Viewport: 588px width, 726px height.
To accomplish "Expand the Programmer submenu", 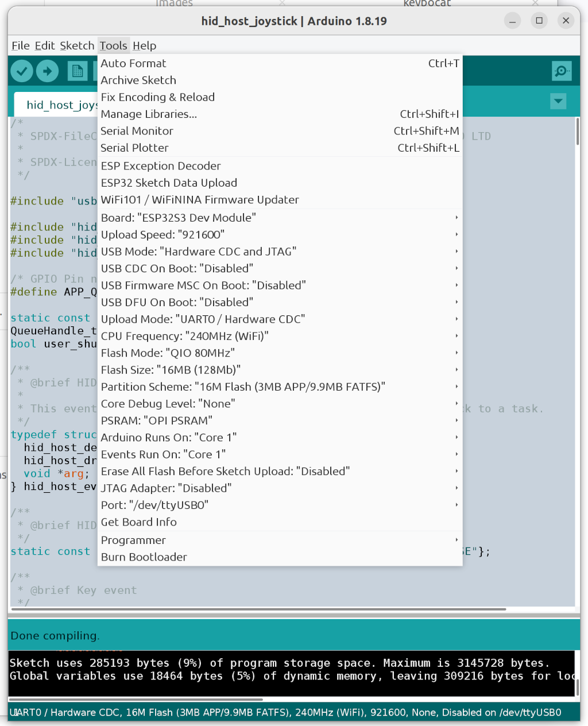I will [x=280, y=540].
